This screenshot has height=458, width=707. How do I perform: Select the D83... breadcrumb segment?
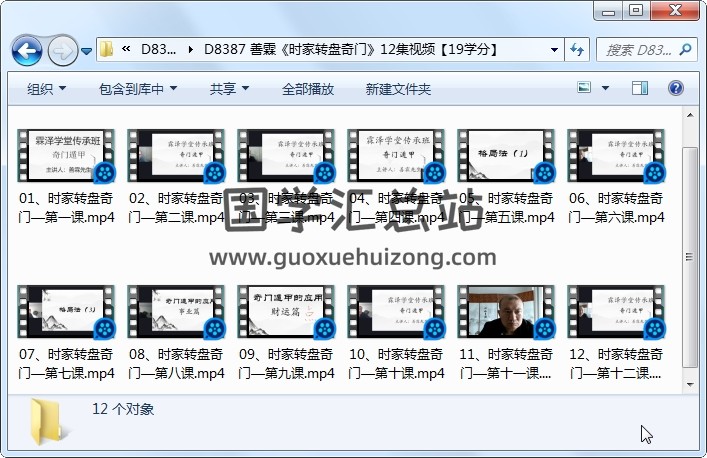click(x=158, y=49)
